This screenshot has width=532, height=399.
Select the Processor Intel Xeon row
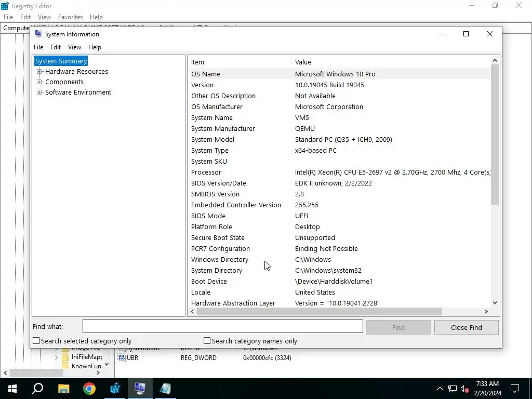coord(339,172)
